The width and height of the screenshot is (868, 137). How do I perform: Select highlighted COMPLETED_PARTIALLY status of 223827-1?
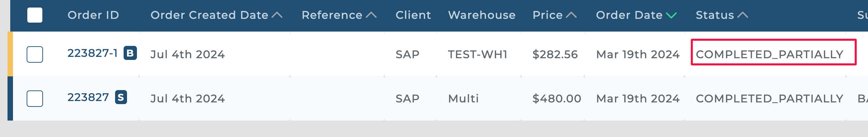click(x=770, y=54)
